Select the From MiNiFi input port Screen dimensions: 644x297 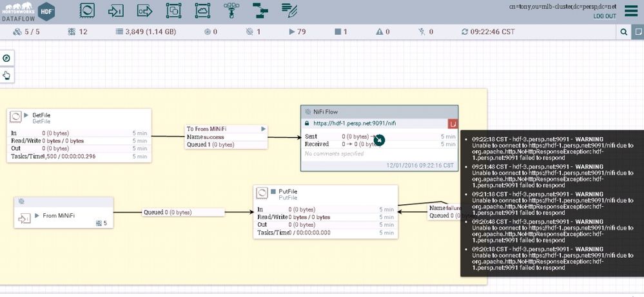click(x=64, y=212)
